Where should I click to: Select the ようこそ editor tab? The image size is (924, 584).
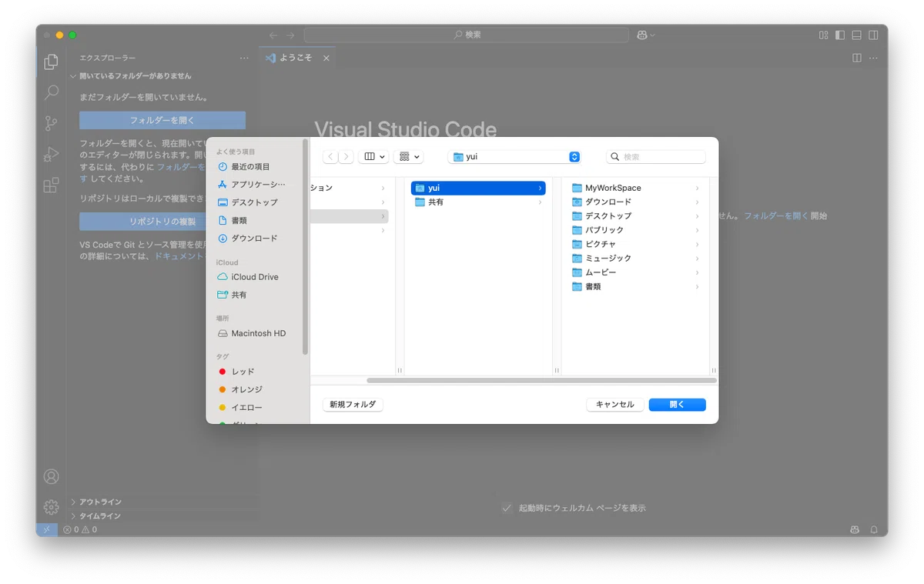297,58
